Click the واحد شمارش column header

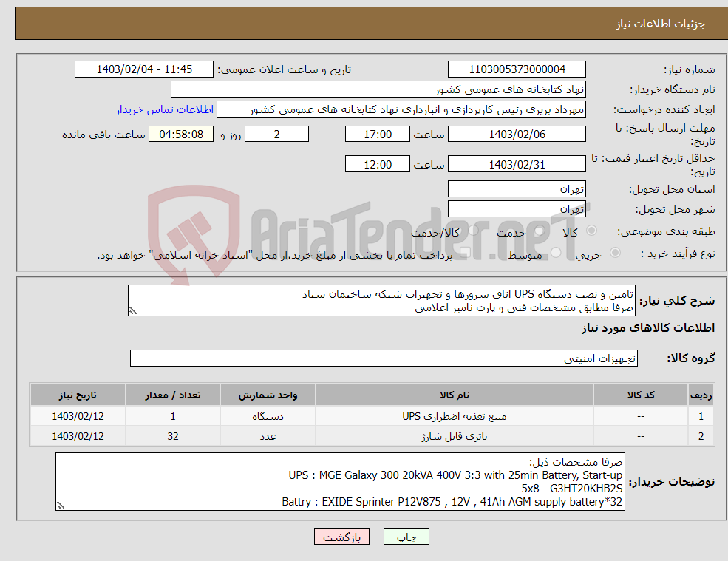click(x=268, y=395)
